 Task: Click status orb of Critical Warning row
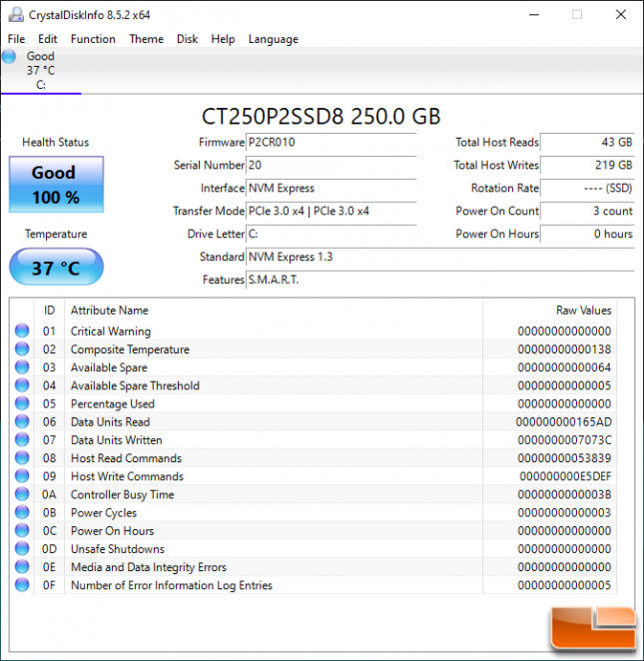click(22, 330)
